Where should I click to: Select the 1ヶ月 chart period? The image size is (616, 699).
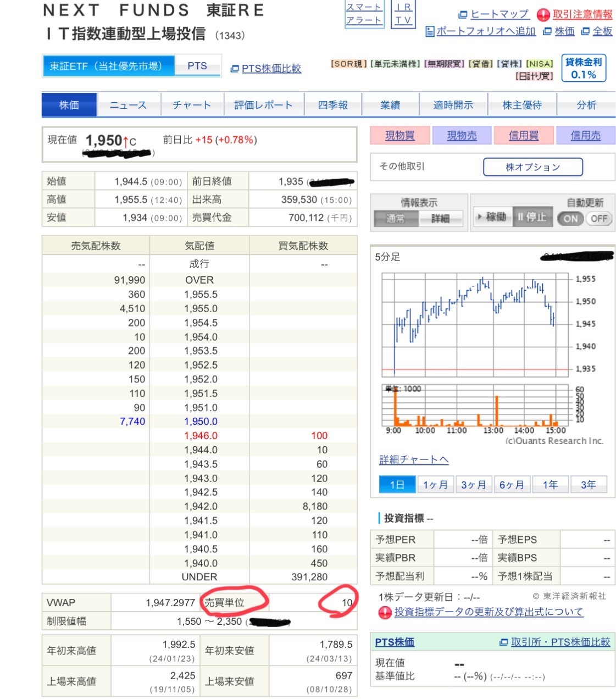click(x=435, y=485)
